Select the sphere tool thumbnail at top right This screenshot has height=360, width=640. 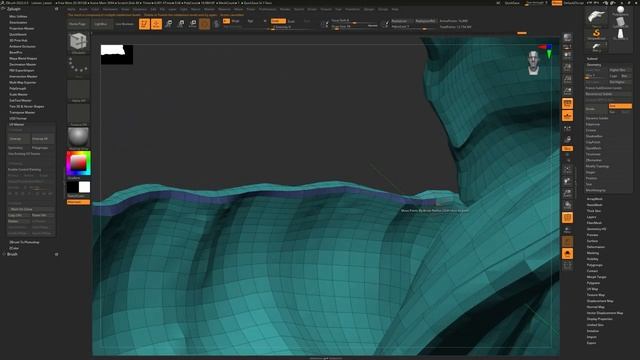[x=621, y=11]
